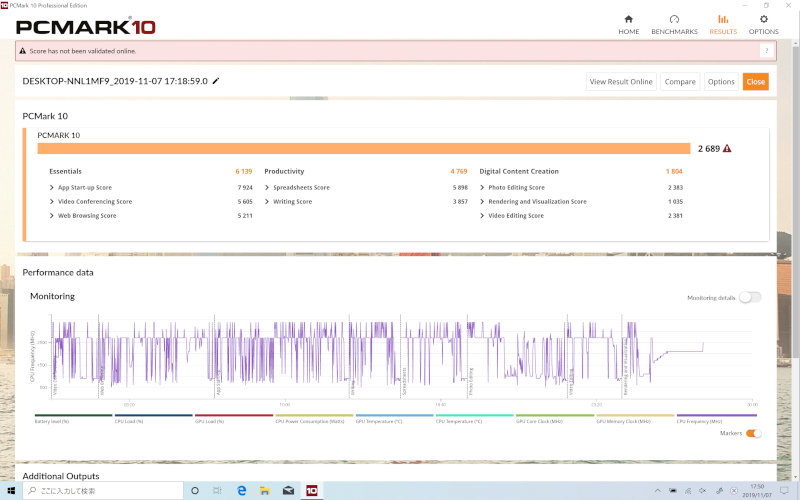Click the Compare button
This screenshot has height=500, width=800.
click(680, 82)
